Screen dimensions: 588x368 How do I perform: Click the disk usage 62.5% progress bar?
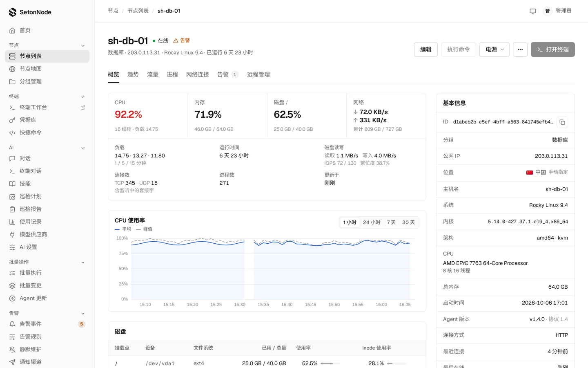330,364
